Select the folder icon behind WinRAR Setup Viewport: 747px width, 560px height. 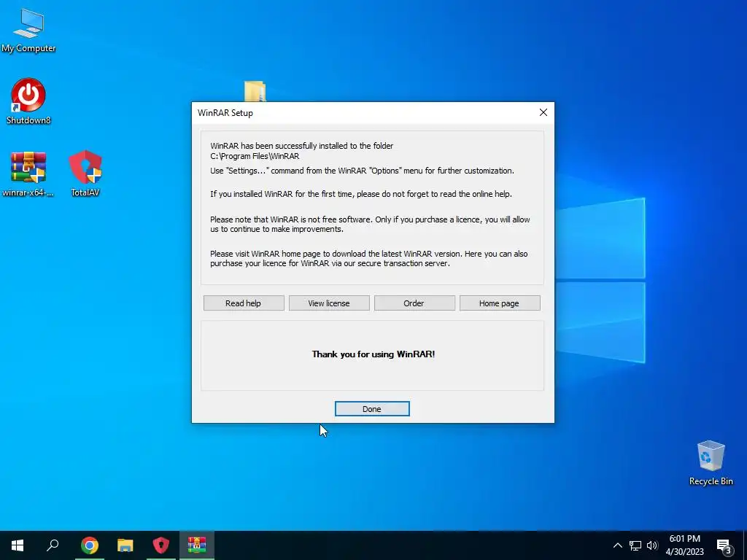click(x=255, y=91)
